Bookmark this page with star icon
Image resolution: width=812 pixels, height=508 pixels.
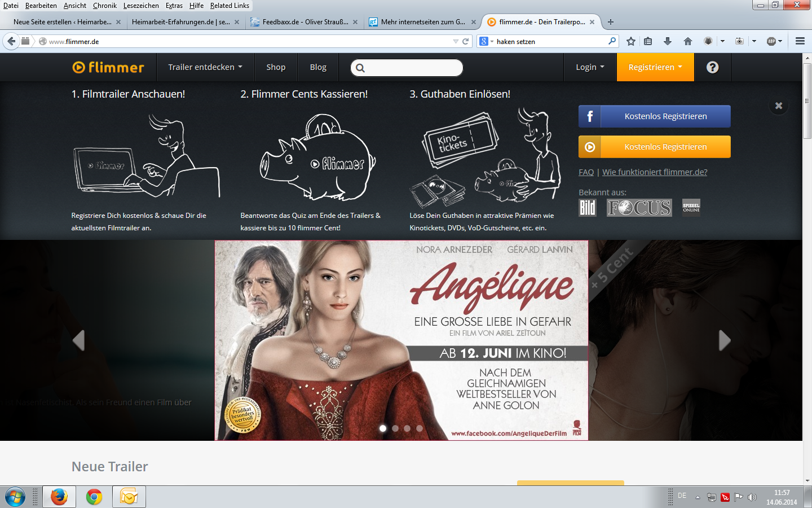click(x=631, y=41)
